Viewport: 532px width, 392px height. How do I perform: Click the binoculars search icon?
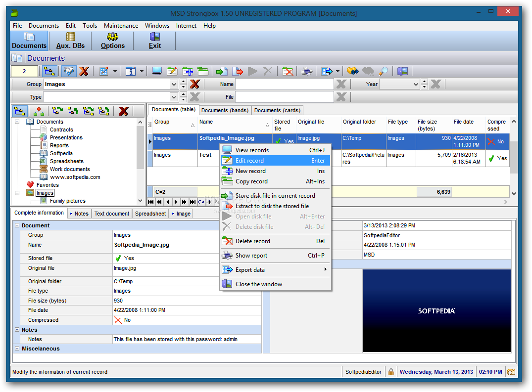352,71
